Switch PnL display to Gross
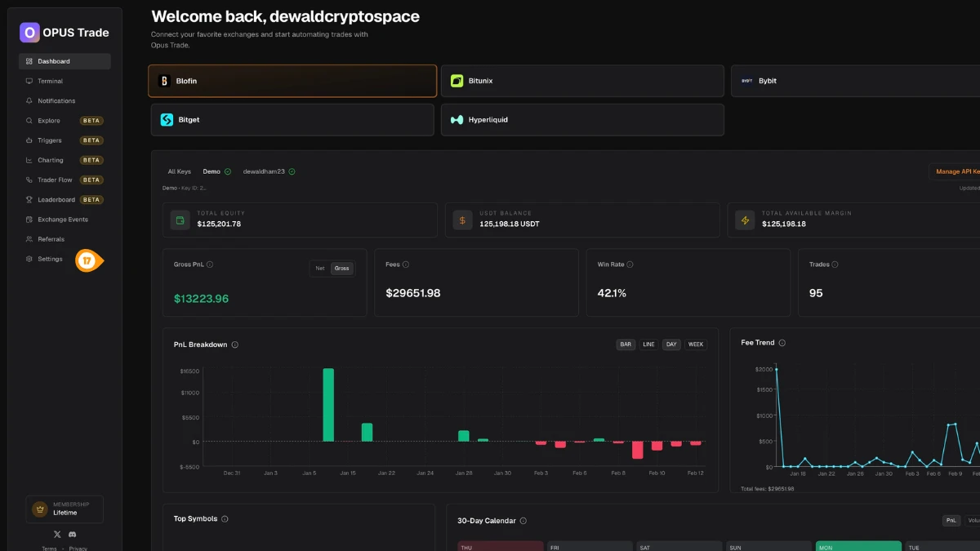 342,269
